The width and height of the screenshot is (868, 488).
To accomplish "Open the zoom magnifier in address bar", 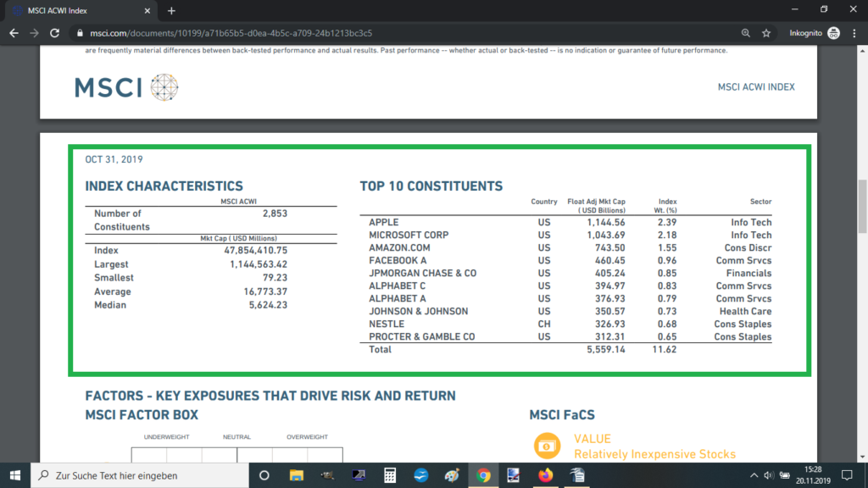I will (x=746, y=33).
